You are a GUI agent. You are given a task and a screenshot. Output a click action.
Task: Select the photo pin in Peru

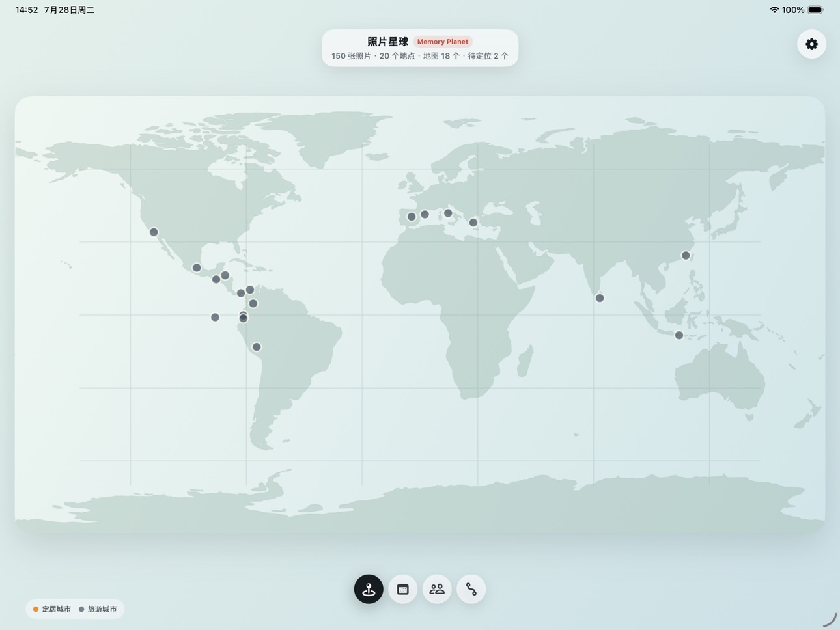click(257, 347)
